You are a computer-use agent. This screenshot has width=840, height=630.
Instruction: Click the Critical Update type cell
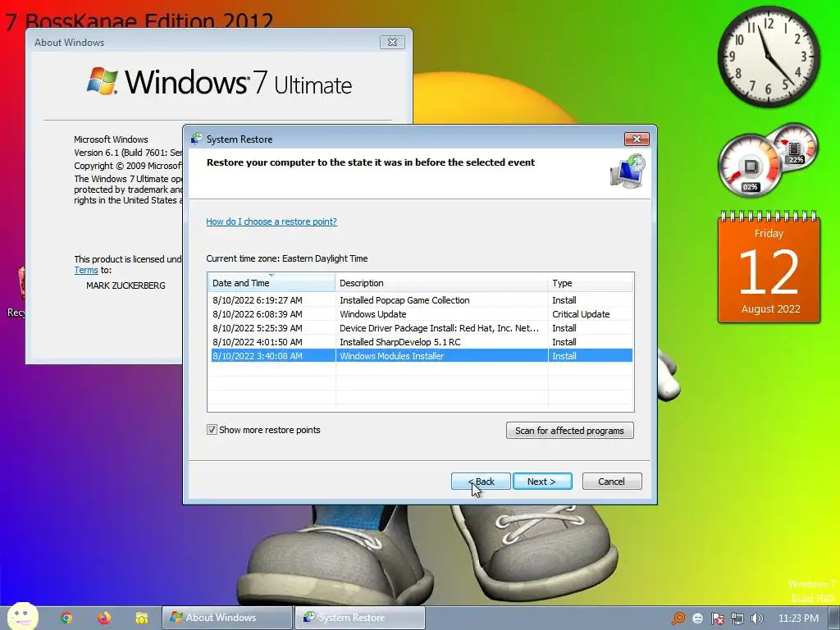coord(581,314)
